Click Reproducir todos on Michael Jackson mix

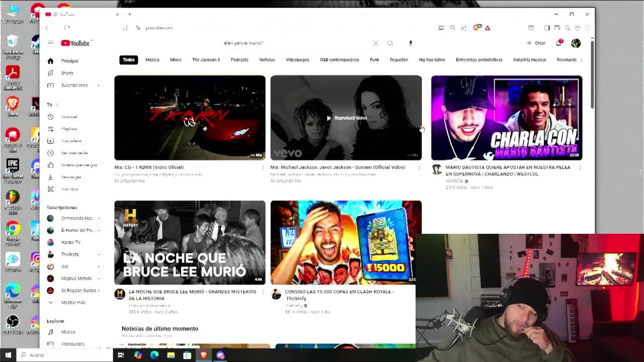(x=347, y=118)
